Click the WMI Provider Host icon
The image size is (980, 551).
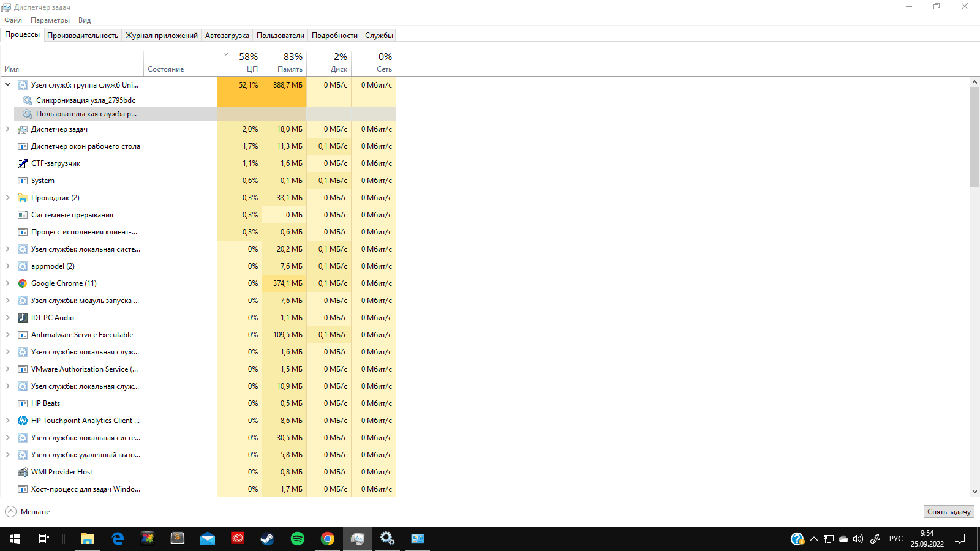[23, 472]
